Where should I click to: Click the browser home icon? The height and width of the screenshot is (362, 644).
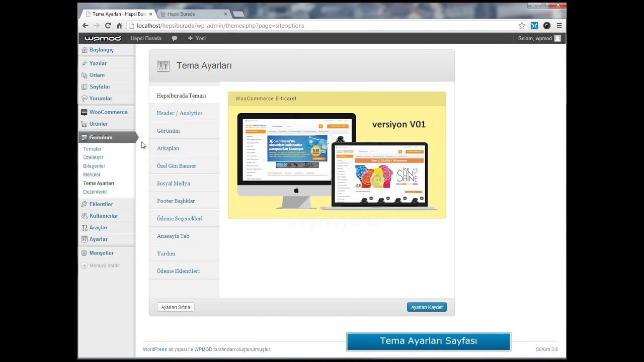coord(119,26)
